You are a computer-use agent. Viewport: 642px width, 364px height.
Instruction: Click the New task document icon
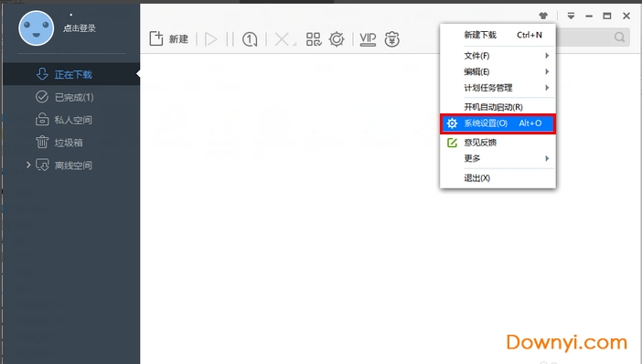[156, 38]
